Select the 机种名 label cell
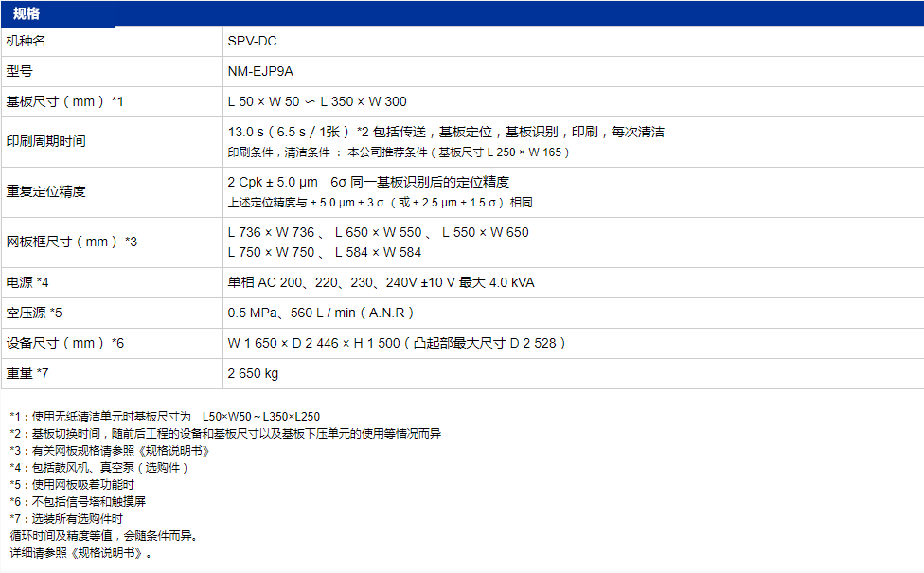The width and height of the screenshot is (924, 573). point(26,42)
